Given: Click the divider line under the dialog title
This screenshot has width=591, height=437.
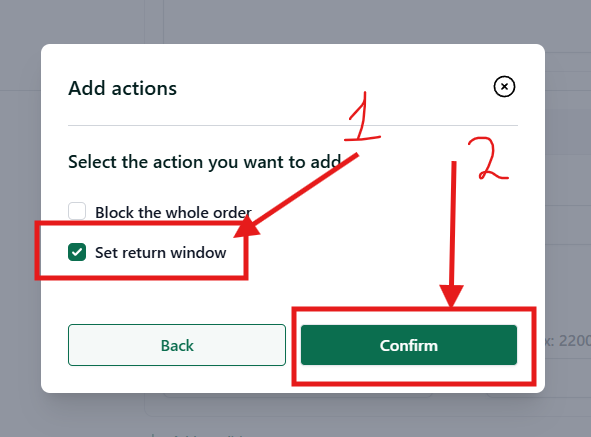Looking at the screenshot, I should point(293,125).
